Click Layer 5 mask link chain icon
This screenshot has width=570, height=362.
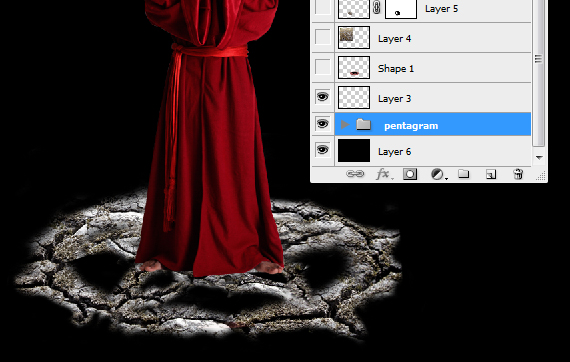click(377, 8)
